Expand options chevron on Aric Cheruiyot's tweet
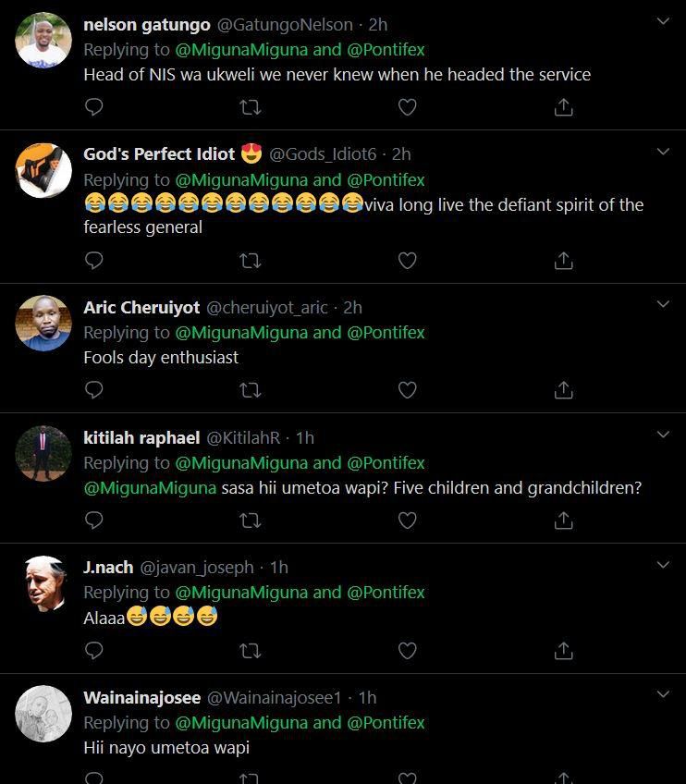 tap(662, 303)
